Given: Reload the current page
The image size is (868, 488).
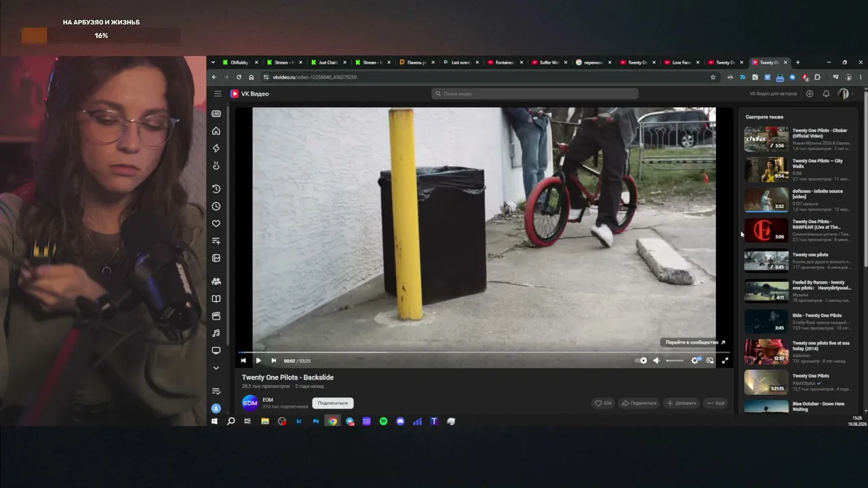Looking at the screenshot, I should click(239, 77).
